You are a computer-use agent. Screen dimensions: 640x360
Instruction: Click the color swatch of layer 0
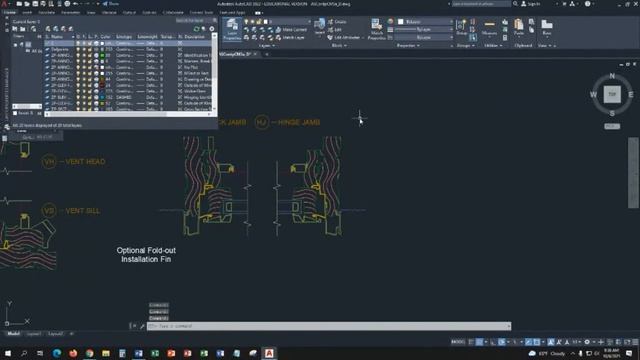[x=102, y=43]
